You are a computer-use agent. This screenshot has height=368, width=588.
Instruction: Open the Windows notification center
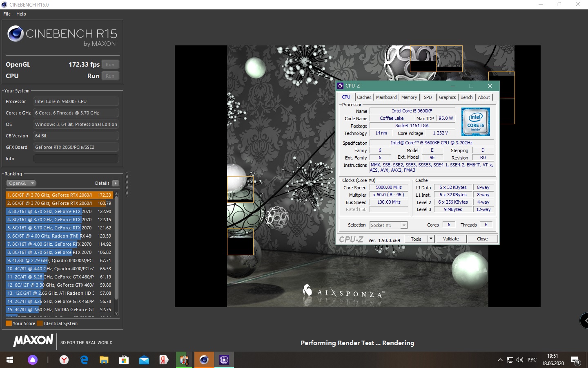(x=575, y=360)
